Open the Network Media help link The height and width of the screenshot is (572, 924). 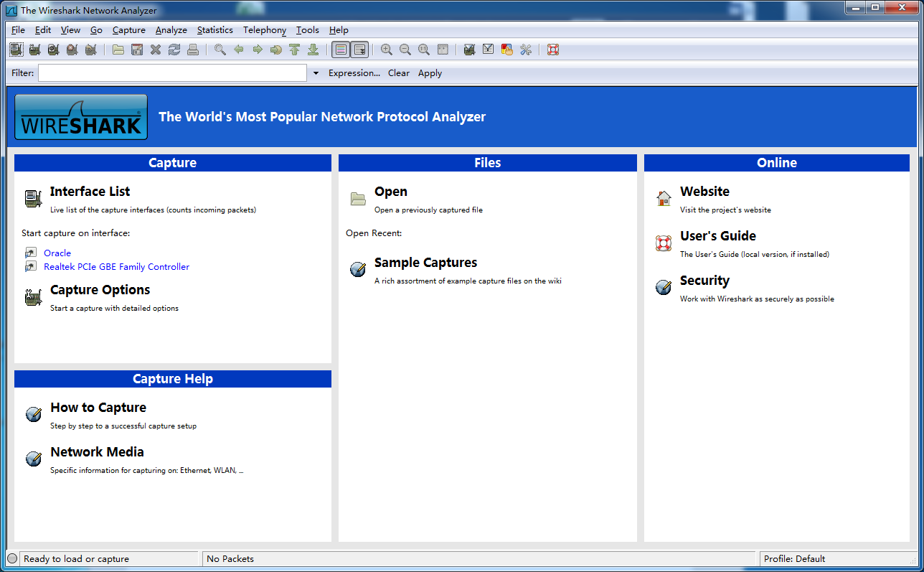tap(97, 452)
